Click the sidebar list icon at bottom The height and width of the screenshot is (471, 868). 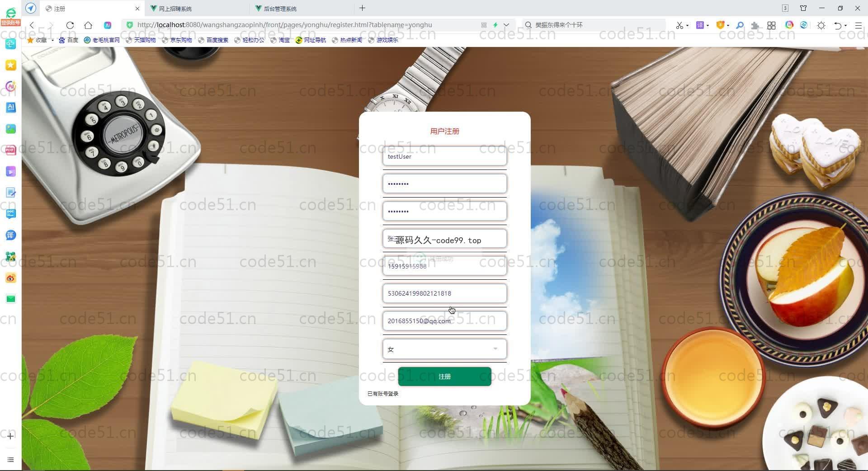(10, 460)
